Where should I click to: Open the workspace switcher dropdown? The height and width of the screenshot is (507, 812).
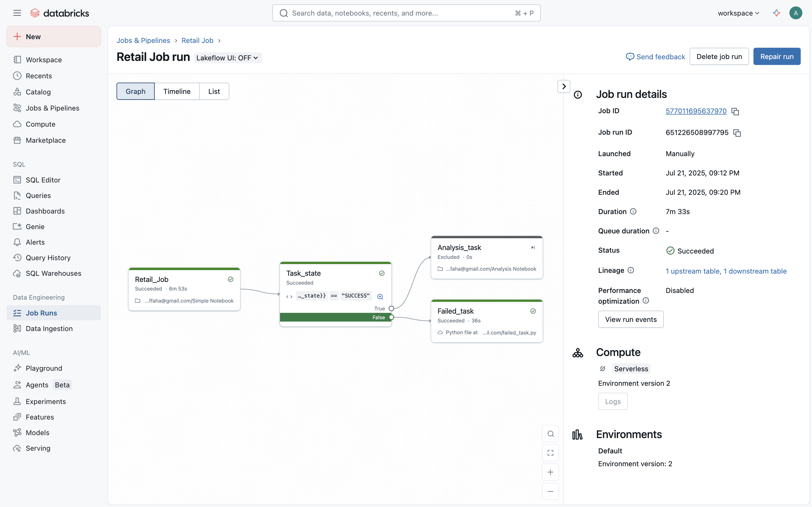(738, 13)
